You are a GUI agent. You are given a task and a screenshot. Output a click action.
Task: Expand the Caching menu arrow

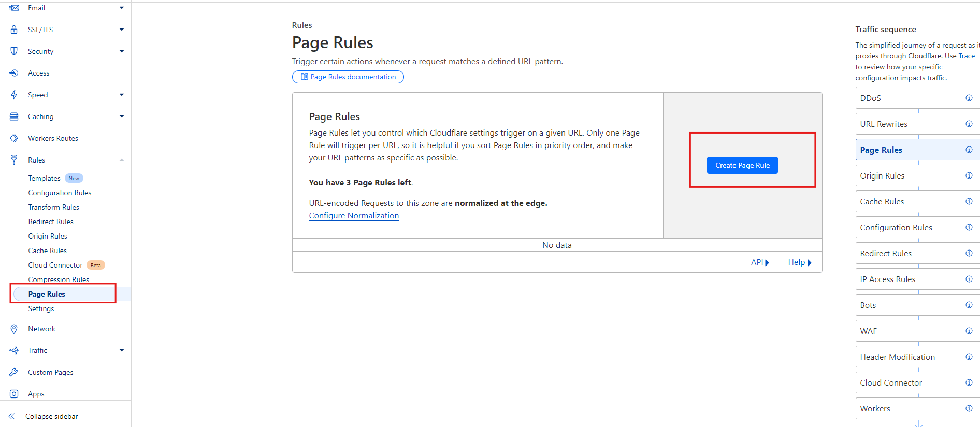[x=122, y=116]
